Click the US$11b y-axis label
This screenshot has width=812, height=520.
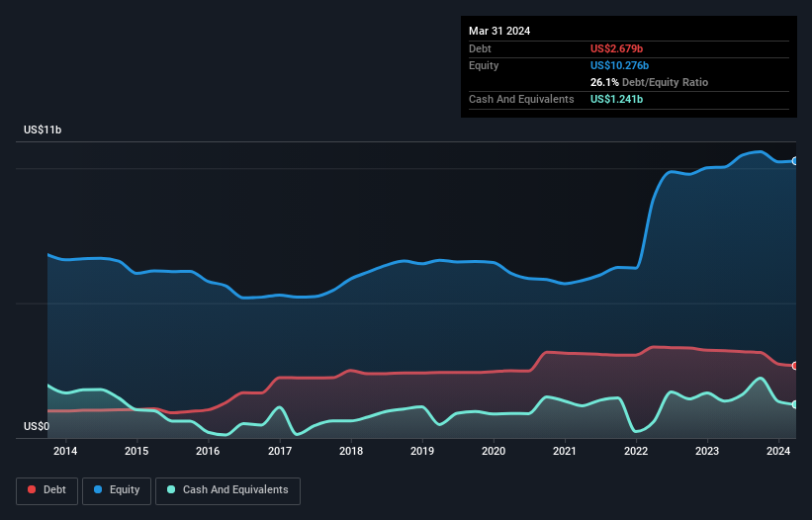(x=43, y=130)
